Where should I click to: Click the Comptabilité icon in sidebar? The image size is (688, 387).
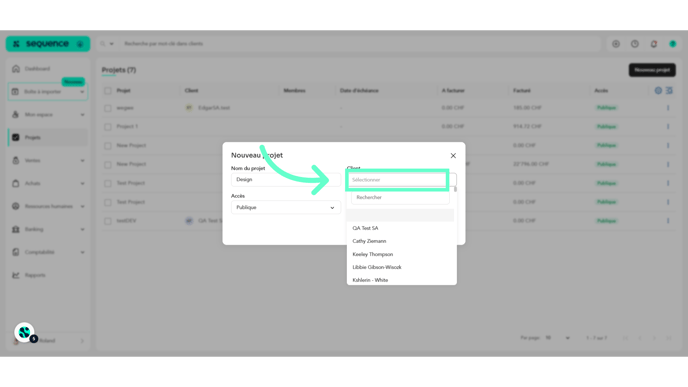pyautogui.click(x=16, y=252)
